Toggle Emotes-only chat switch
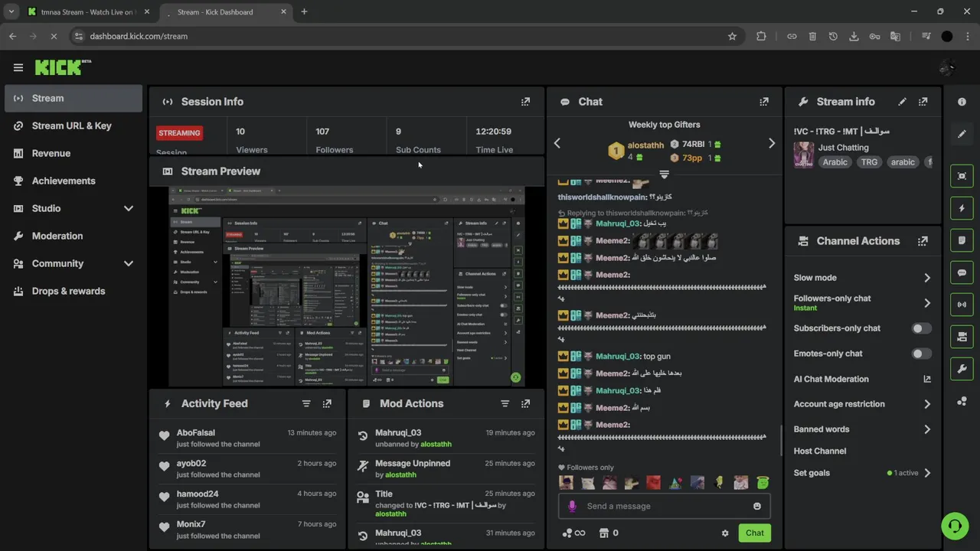The width and height of the screenshot is (980, 551). tap(922, 354)
